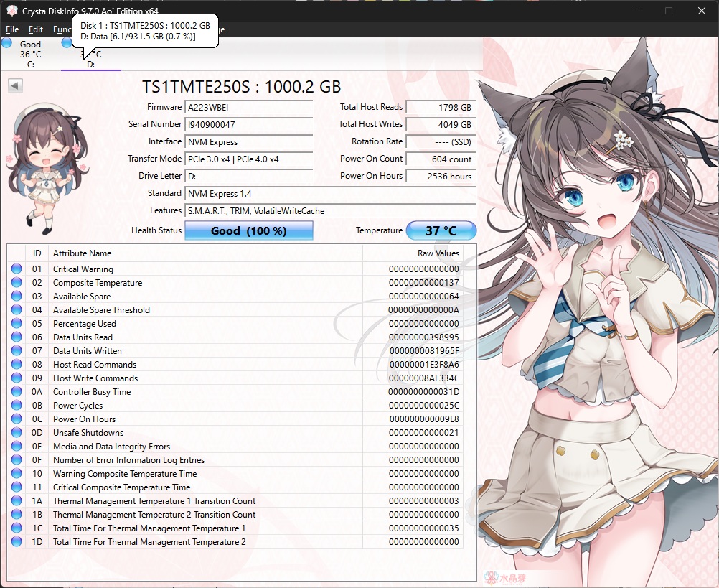Click the 37 °C temperature button

pos(441,230)
